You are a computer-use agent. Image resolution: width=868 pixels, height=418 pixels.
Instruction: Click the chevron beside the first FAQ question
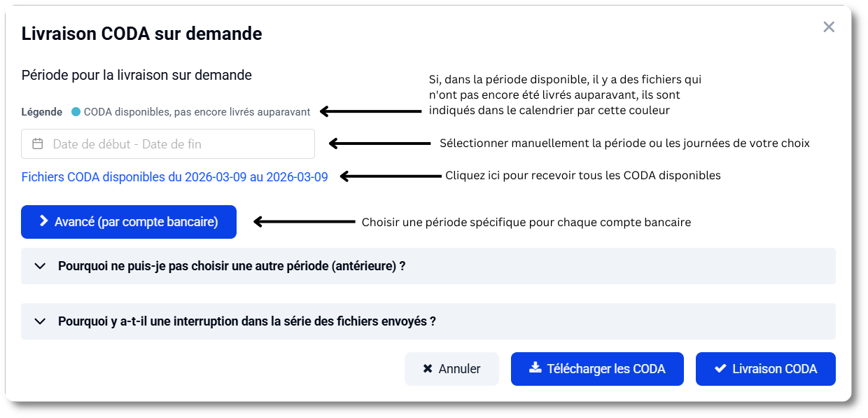click(x=41, y=266)
